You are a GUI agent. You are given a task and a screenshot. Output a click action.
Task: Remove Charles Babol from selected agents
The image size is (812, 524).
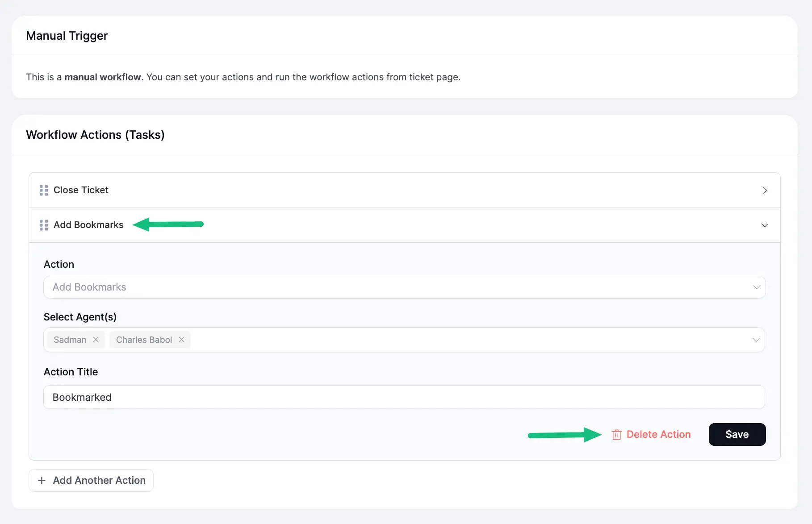(181, 340)
